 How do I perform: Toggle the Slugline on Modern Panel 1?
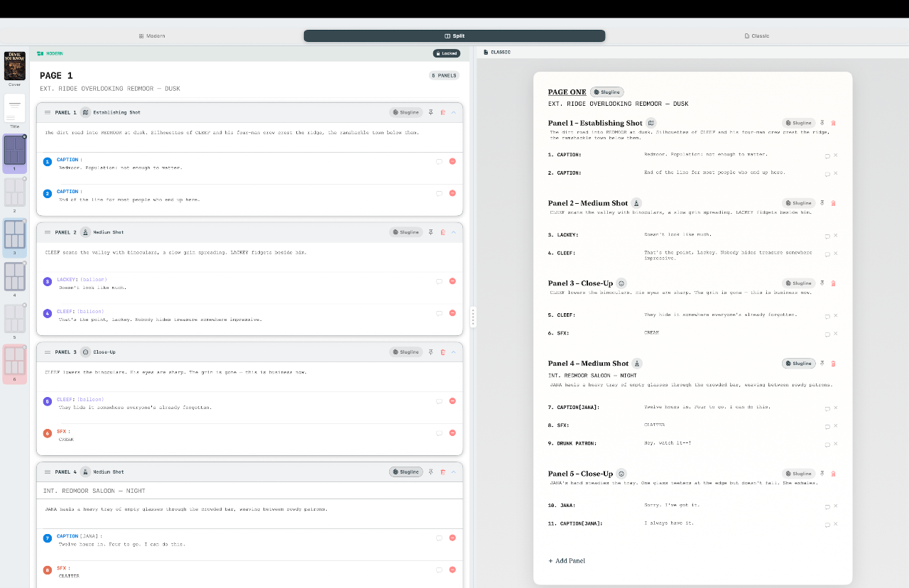[x=406, y=112]
